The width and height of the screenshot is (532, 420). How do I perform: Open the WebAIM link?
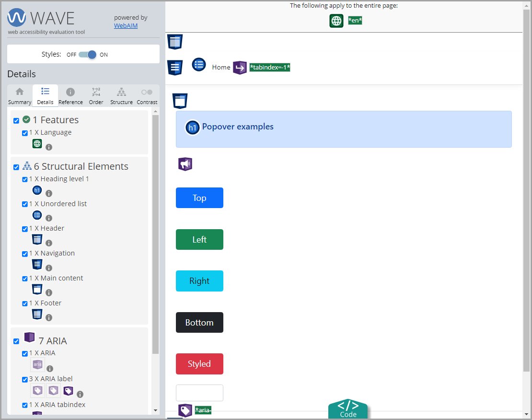click(x=126, y=26)
